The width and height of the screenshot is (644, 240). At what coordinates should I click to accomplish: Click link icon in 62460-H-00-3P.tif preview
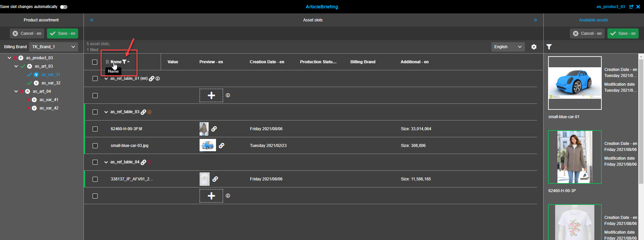[x=214, y=129]
